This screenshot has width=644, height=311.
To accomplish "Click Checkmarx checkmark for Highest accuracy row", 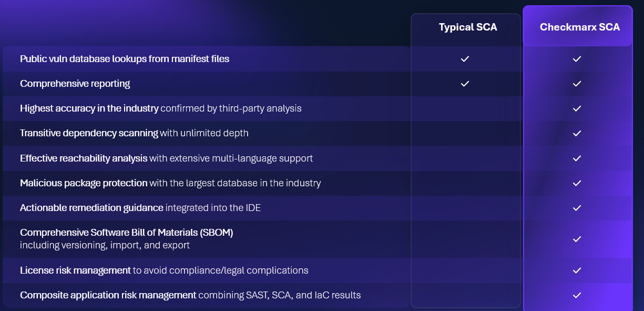I will [577, 108].
